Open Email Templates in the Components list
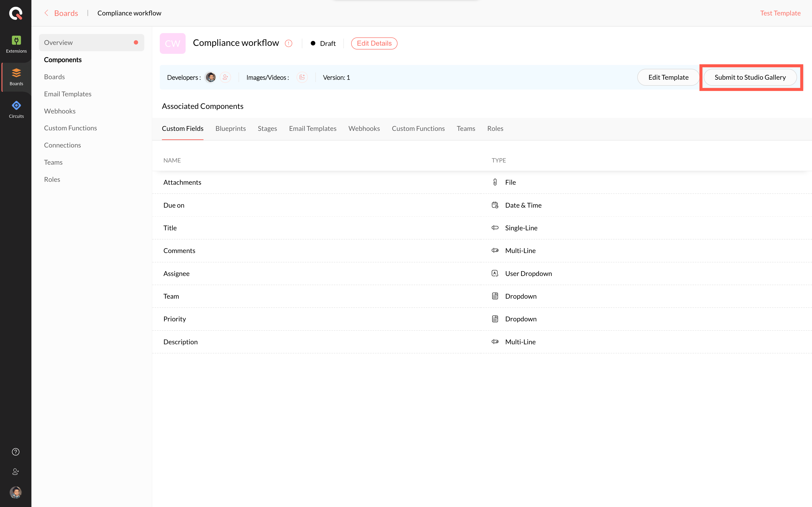Screen dimensions: 812x507 67,94
